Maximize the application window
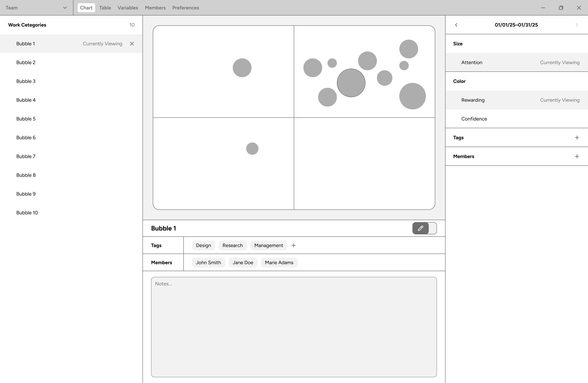Viewport: 588px width, 383px height. point(561,8)
